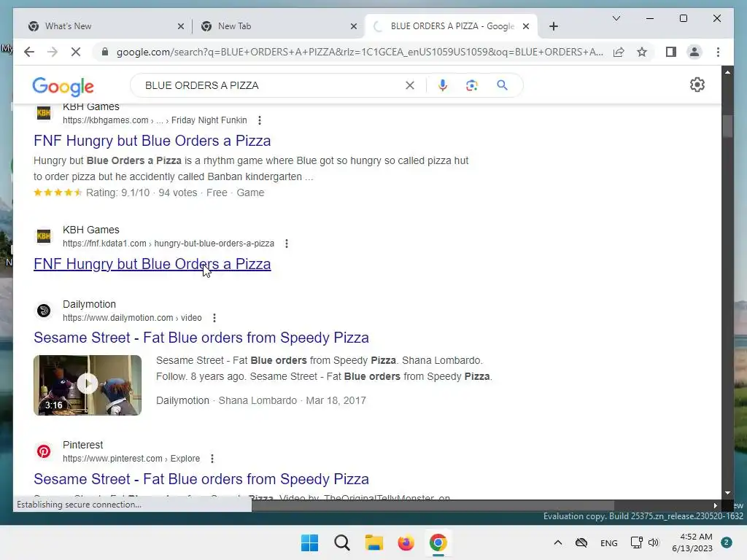Open Chrome side panel
747x560 pixels.
point(671,52)
